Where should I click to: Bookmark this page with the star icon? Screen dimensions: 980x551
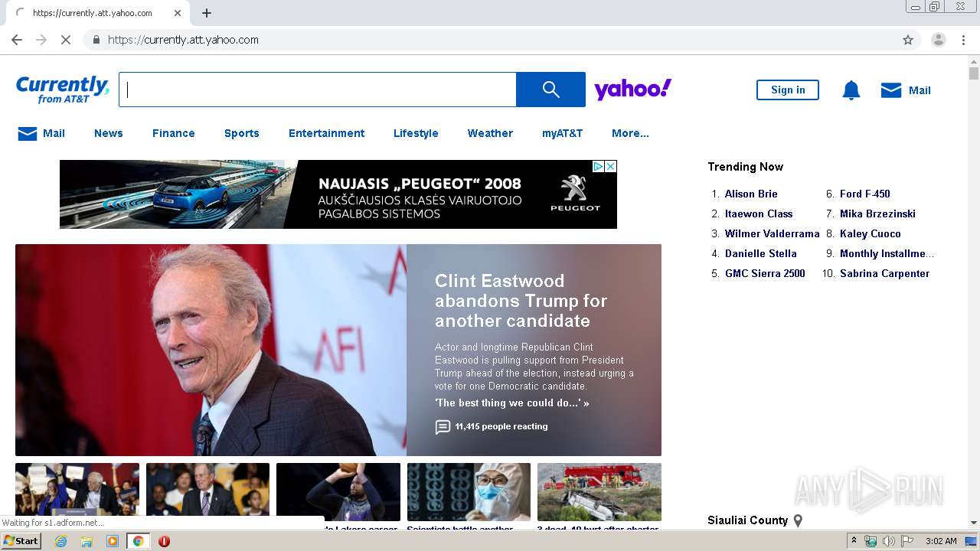coord(908,40)
